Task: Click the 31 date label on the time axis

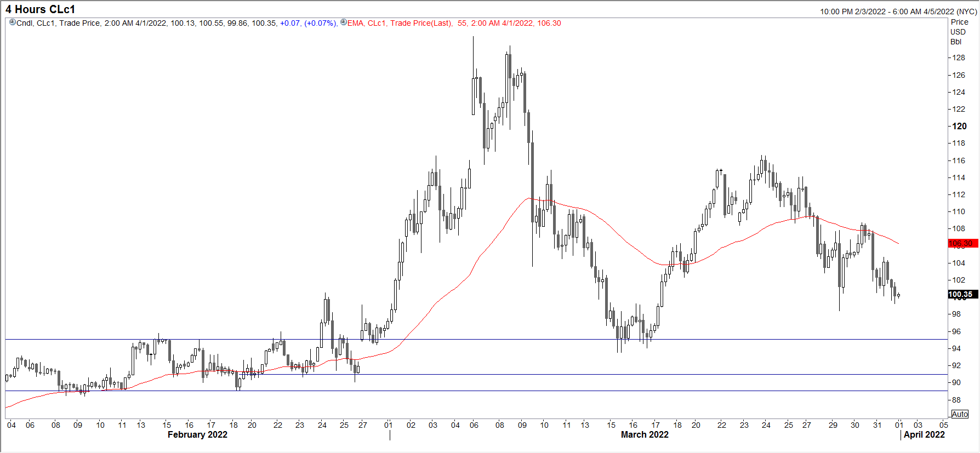Action: click(878, 425)
